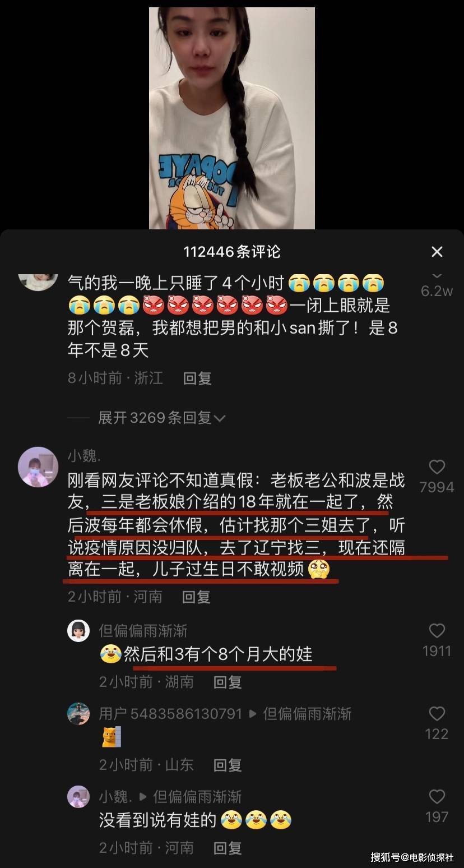Open username 但偏偏雨渐渐 profile link
The image size is (464, 868).
143,631
